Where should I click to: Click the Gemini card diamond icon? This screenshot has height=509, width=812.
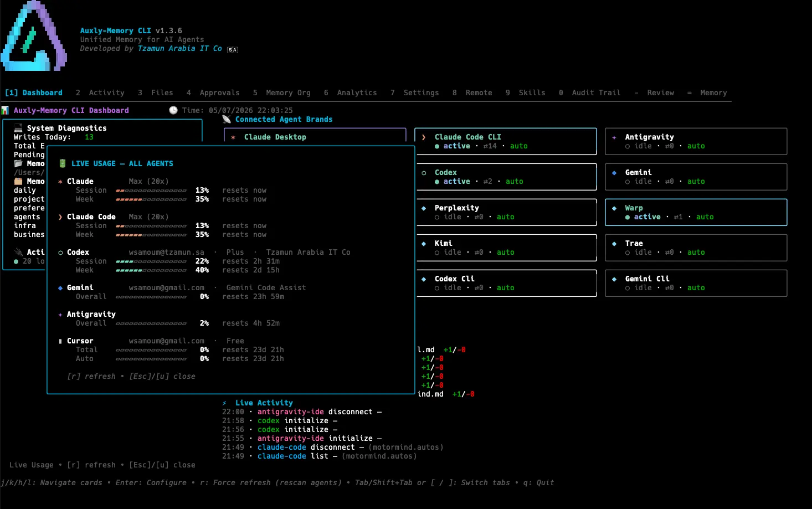(614, 173)
